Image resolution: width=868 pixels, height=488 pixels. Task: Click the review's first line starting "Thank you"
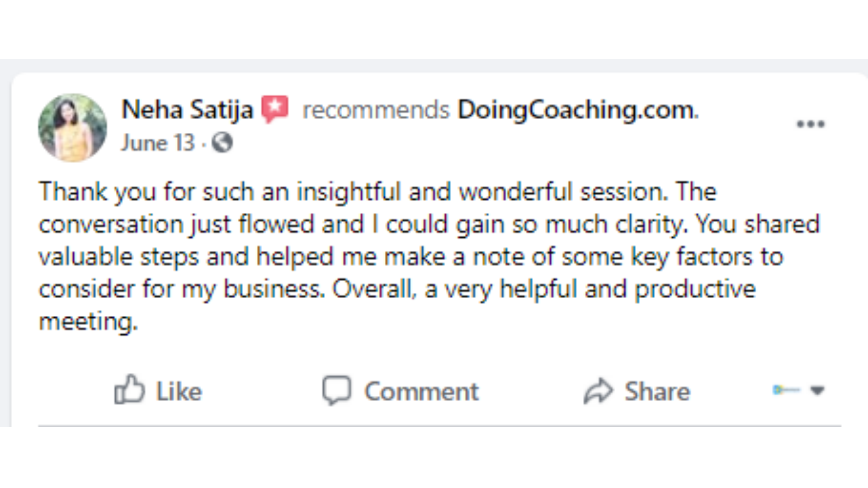(377, 192)
